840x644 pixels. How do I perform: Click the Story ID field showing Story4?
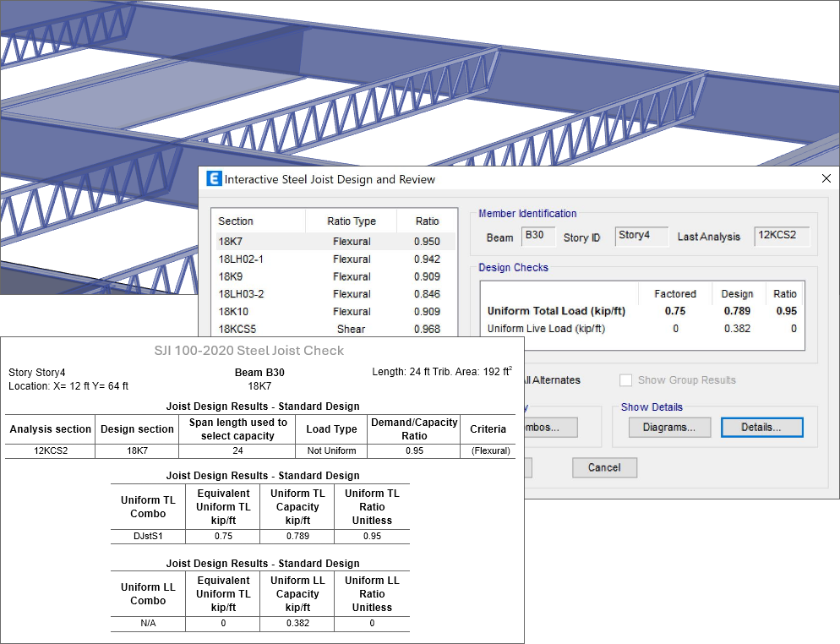(641, 237)
